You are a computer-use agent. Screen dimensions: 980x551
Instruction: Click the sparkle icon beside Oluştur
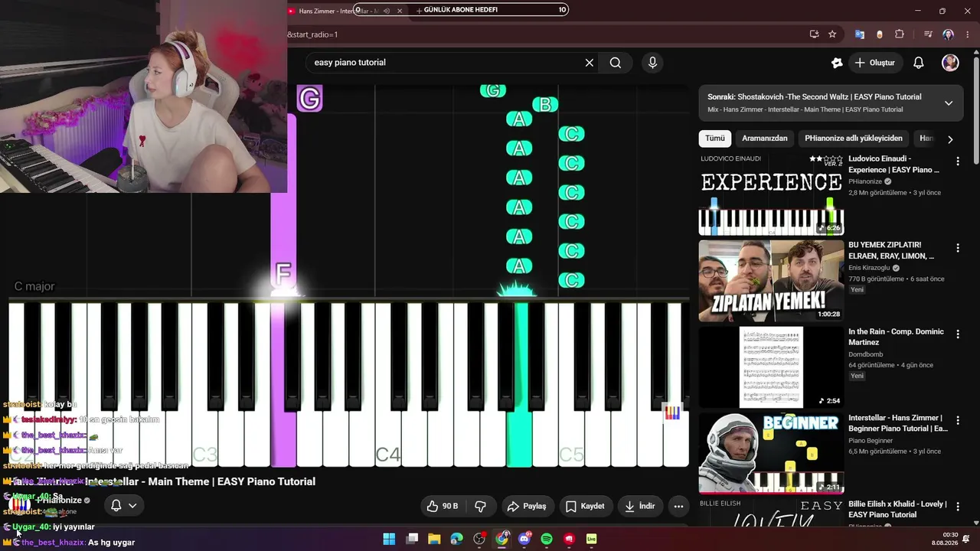pos(837,63)
